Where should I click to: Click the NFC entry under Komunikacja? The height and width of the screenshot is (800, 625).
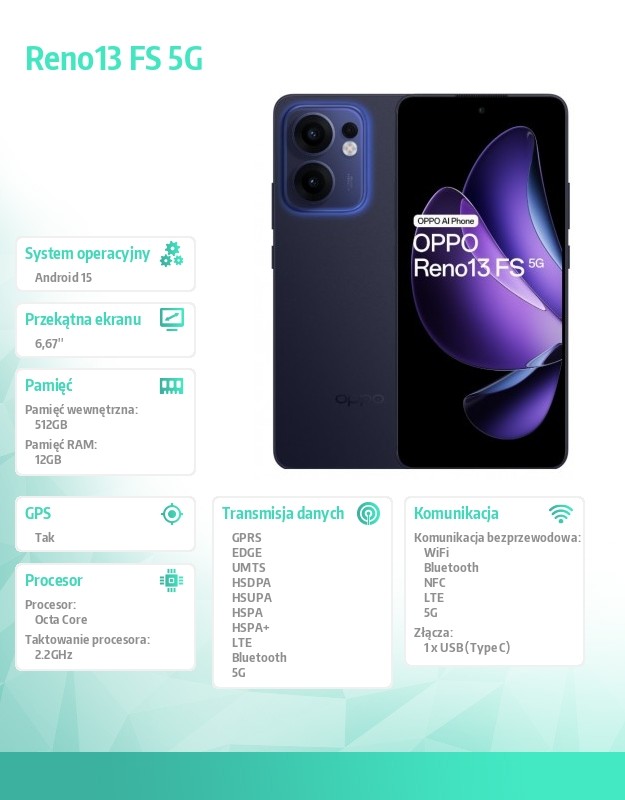pos(435,583)
